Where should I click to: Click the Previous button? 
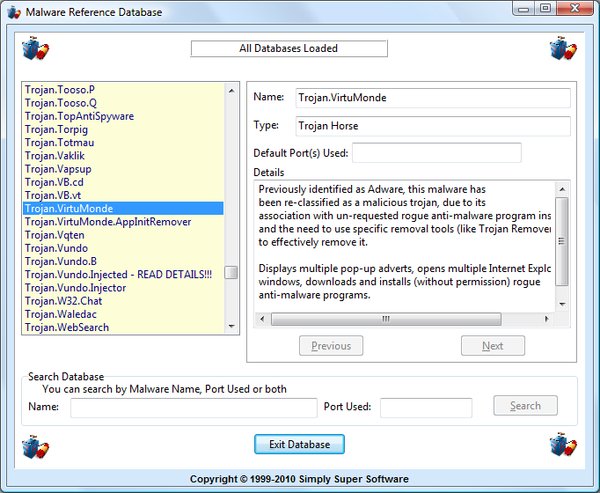(331, 346)
